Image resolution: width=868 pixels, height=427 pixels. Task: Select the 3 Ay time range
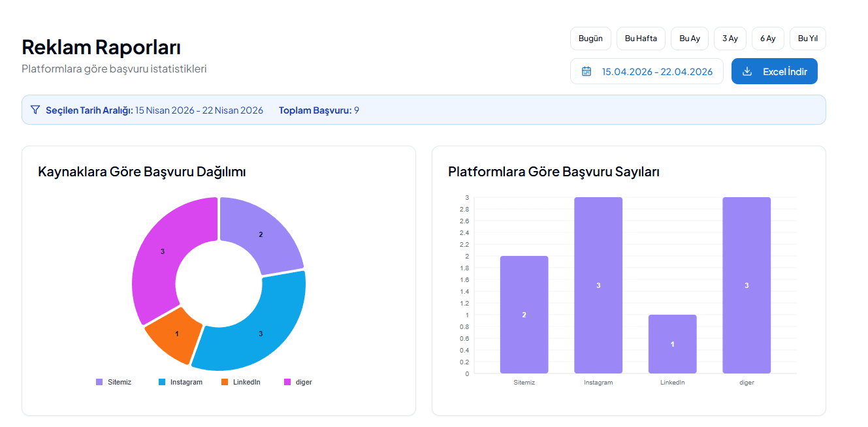pyautogui.click(x=730, y=39)
